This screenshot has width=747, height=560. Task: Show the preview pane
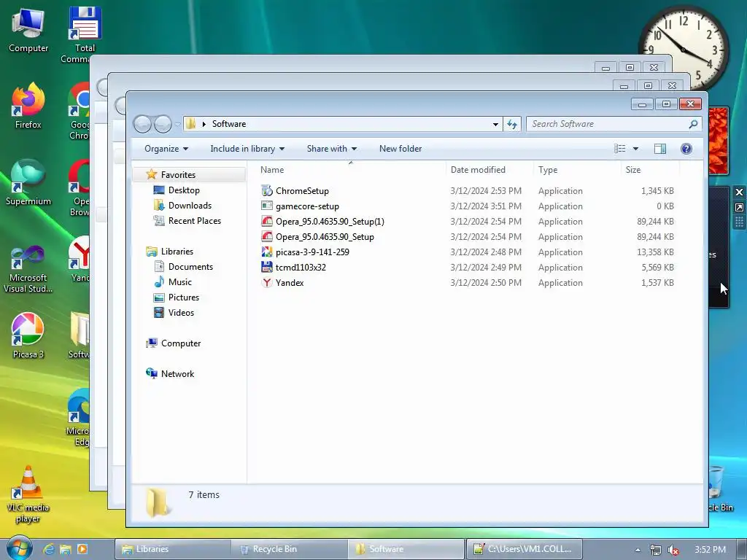click(659, 149)
